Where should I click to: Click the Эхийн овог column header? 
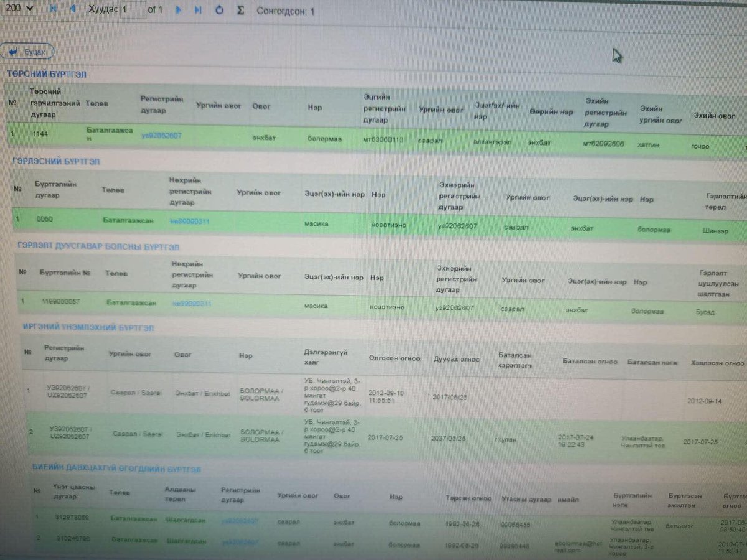pos(715,116)
